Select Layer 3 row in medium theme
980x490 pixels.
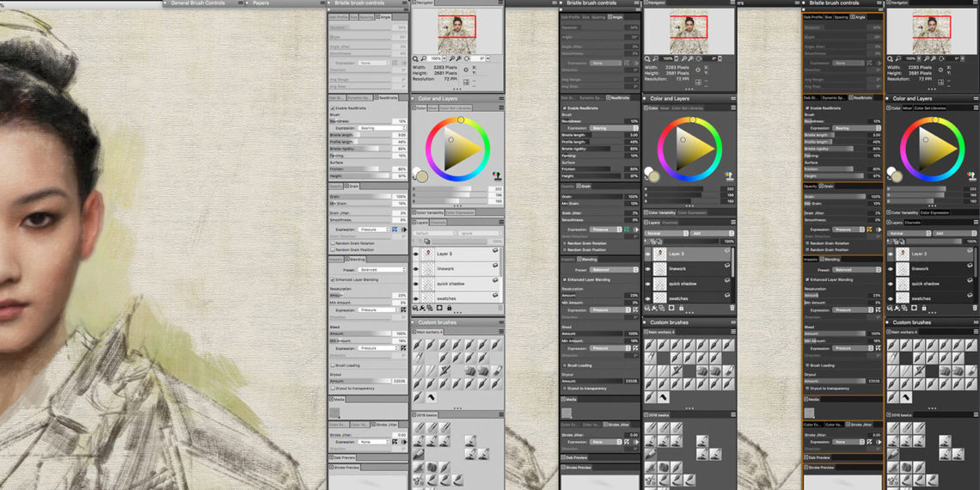pos(689,254)
